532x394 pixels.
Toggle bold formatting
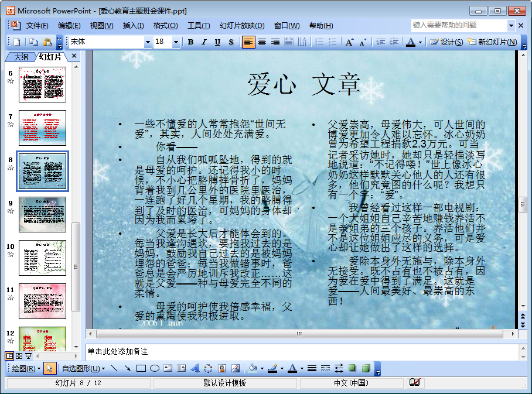click(190, 42)
